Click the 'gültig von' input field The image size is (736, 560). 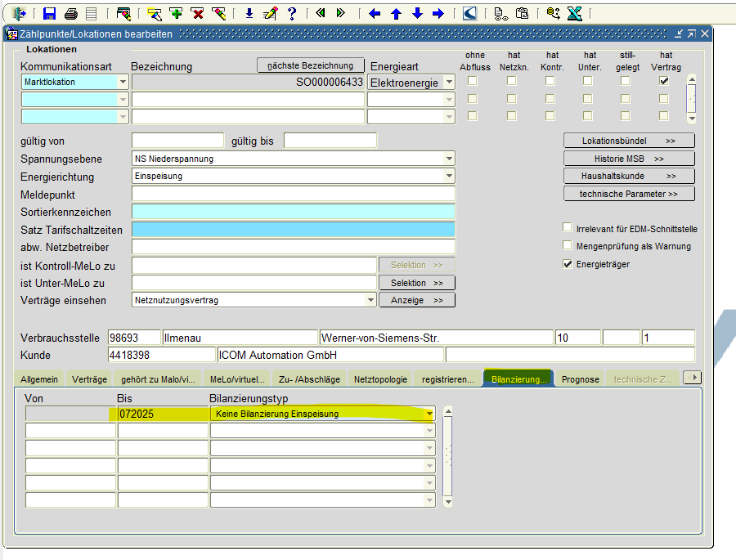click(177, 141)
